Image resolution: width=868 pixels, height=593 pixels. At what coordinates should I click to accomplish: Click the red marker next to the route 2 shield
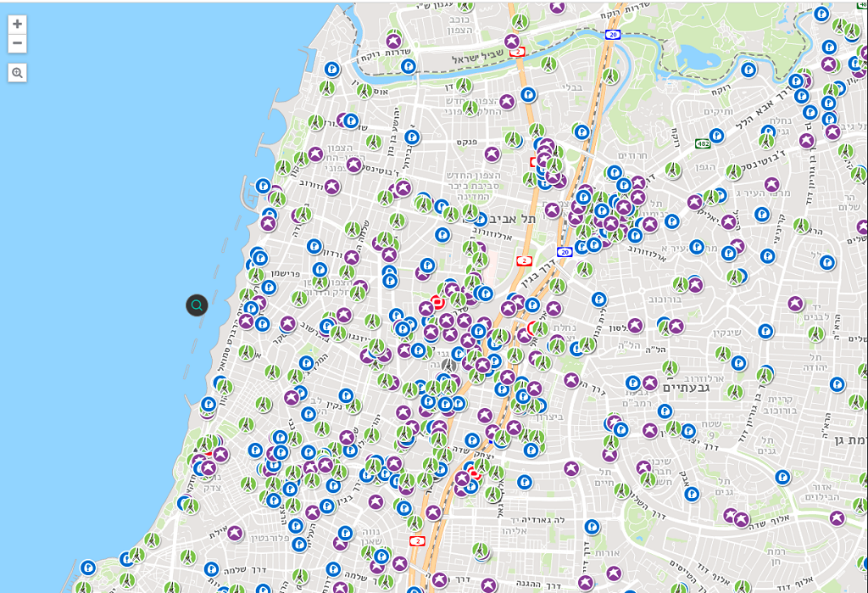pyautogui.click(x=437, y=303)
